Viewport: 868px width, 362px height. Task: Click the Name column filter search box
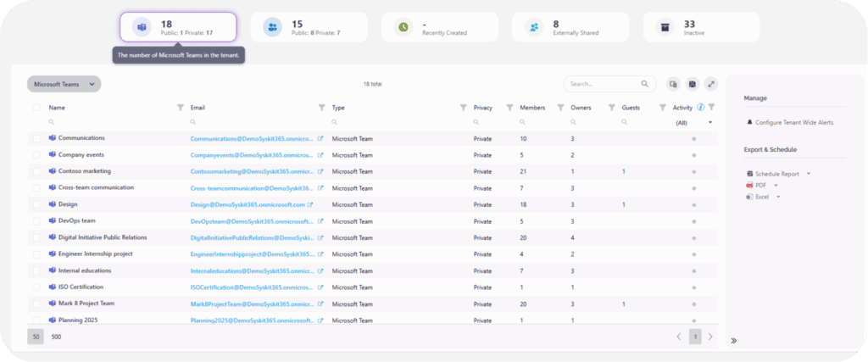click(114, 122)
